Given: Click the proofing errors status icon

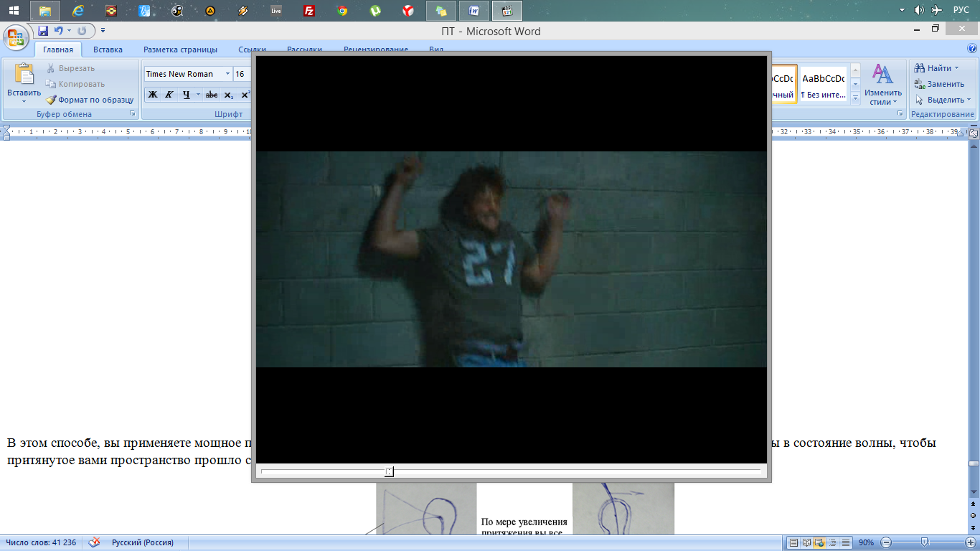Looking at the screenshot, I should point(94,543).
